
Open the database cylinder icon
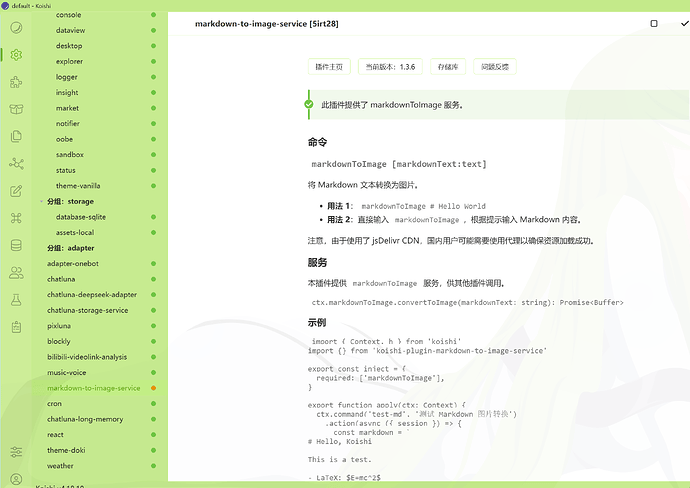[16, 245]
